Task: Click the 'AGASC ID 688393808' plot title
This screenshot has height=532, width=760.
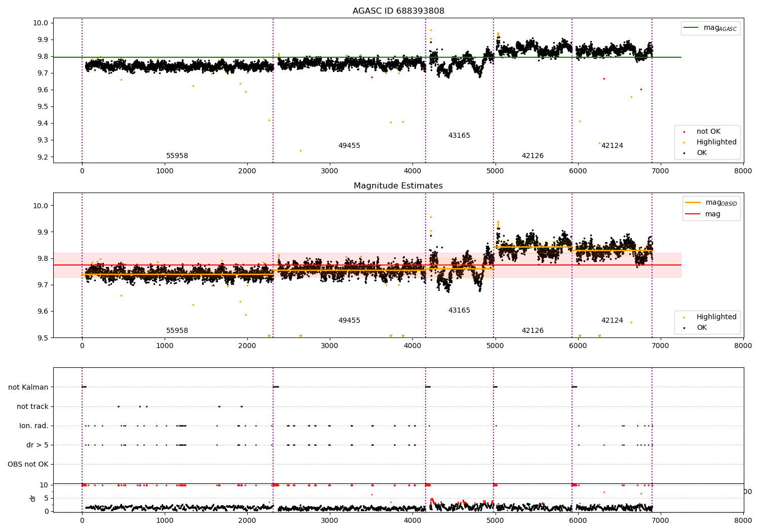Action: (398, 11)
